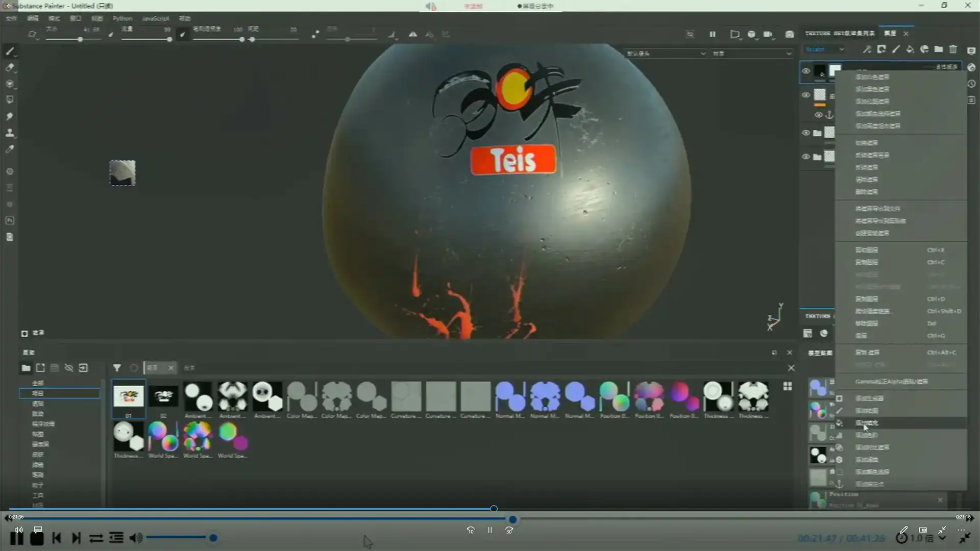Select the Eraser tool in left toolbar

(x=10, y=67)
